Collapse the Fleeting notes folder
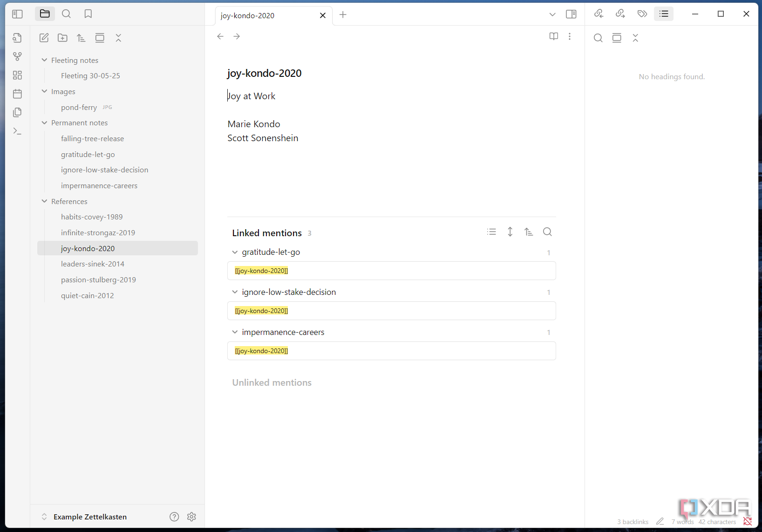Image resolution: width=762 pixels, height=532 pixels. click(44, 60)
